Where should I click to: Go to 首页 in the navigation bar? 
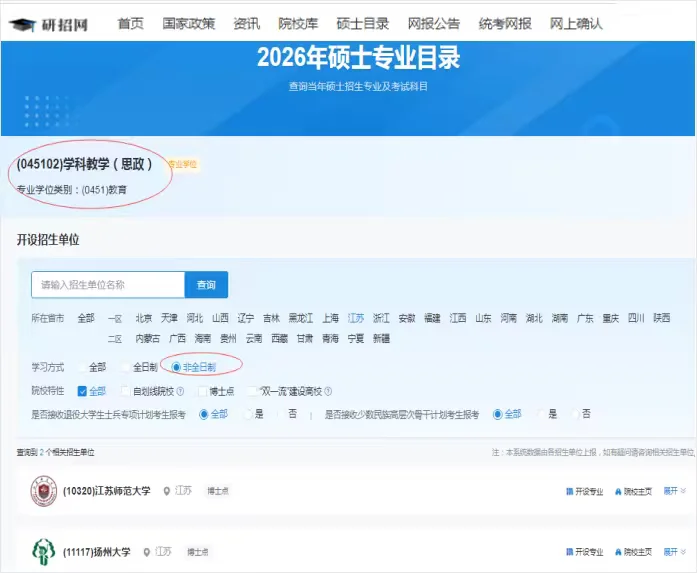coord(131,24)
